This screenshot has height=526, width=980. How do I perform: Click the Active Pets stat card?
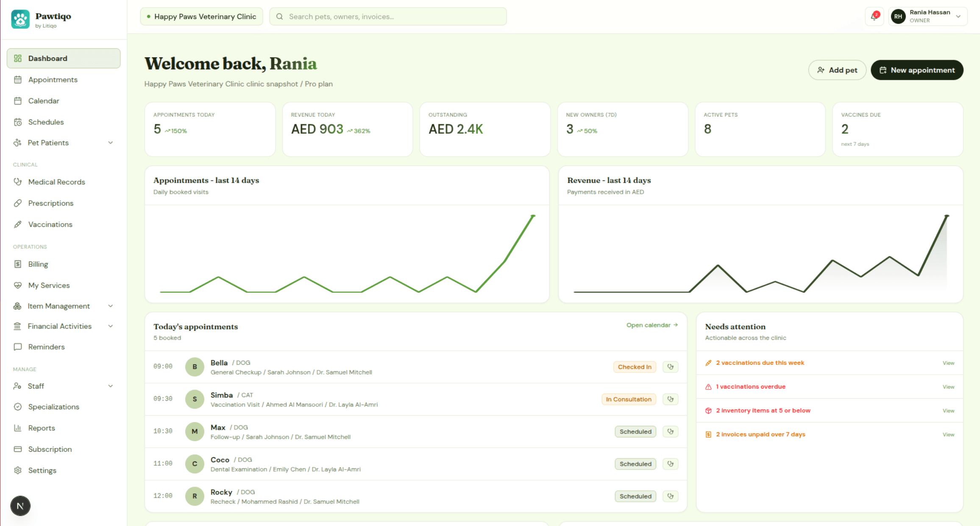click(760, 129)
